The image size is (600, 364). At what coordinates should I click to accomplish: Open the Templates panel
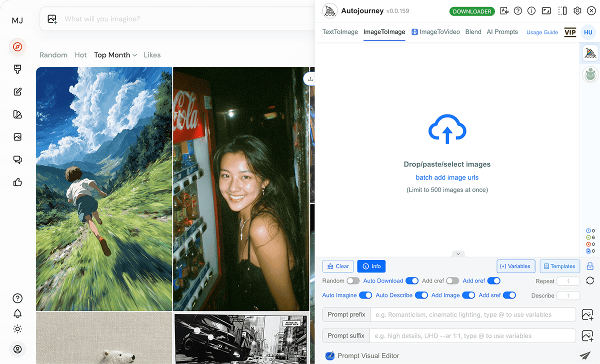pyautogui.click(x=559, y=266)
